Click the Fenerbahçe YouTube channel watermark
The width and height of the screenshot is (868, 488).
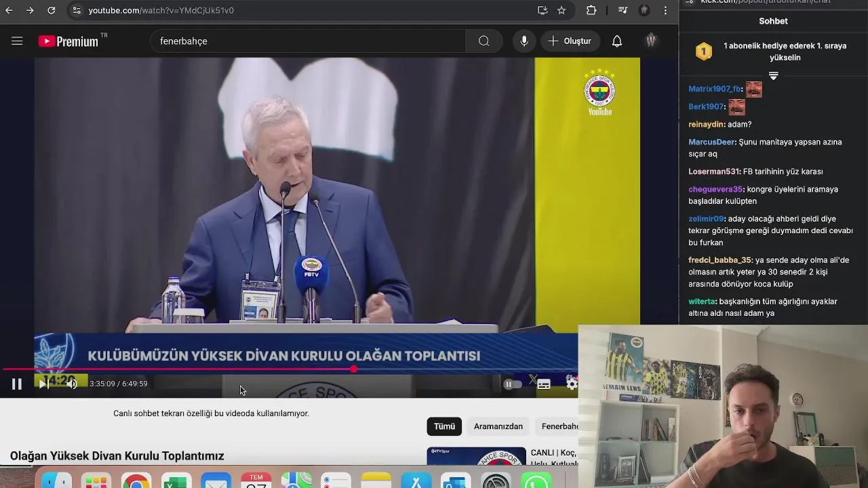599,92
